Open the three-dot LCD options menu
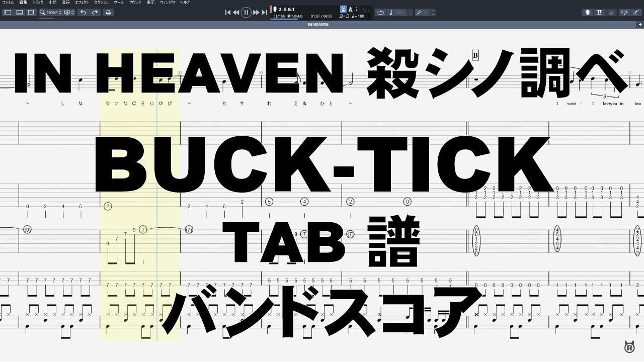This screenshot has height=362, width=644. (356, 9)
